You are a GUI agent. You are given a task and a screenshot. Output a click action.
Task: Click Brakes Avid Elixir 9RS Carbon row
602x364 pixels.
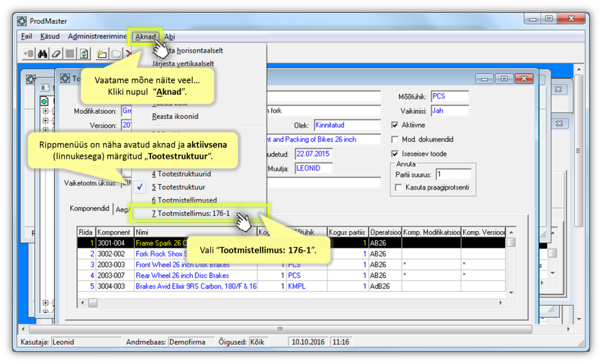point(196,286)
